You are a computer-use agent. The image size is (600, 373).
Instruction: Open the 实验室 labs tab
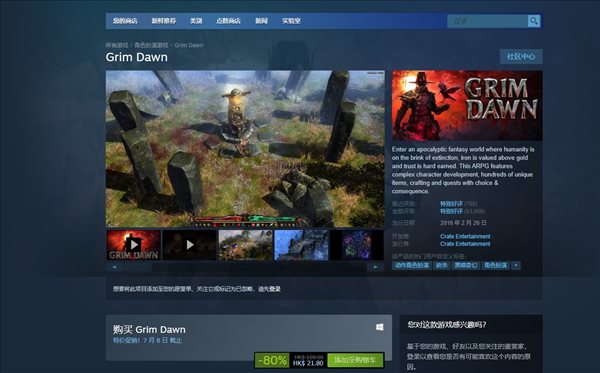click(291, 21)
